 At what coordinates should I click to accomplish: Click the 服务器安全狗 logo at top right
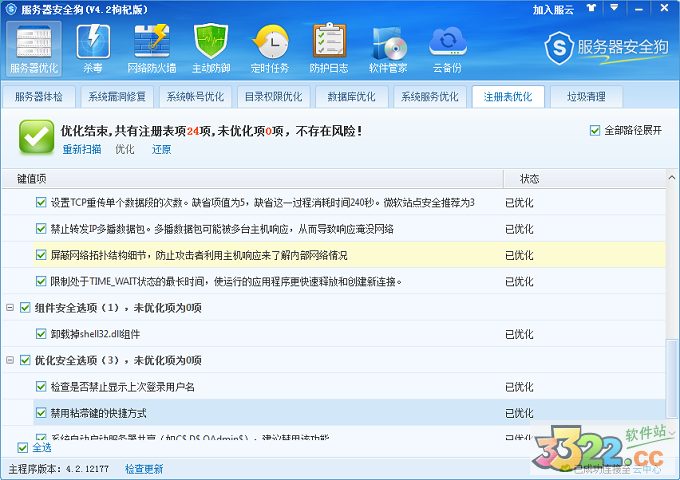coord(606,48)
